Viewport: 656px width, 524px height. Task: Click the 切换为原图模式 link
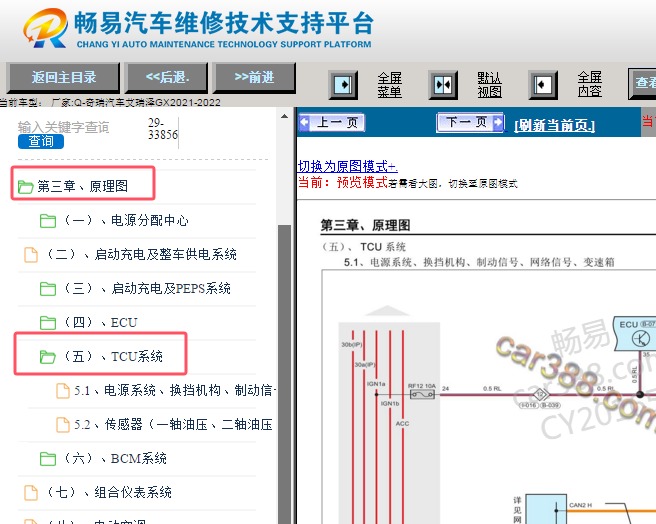[x=347, y=167]
